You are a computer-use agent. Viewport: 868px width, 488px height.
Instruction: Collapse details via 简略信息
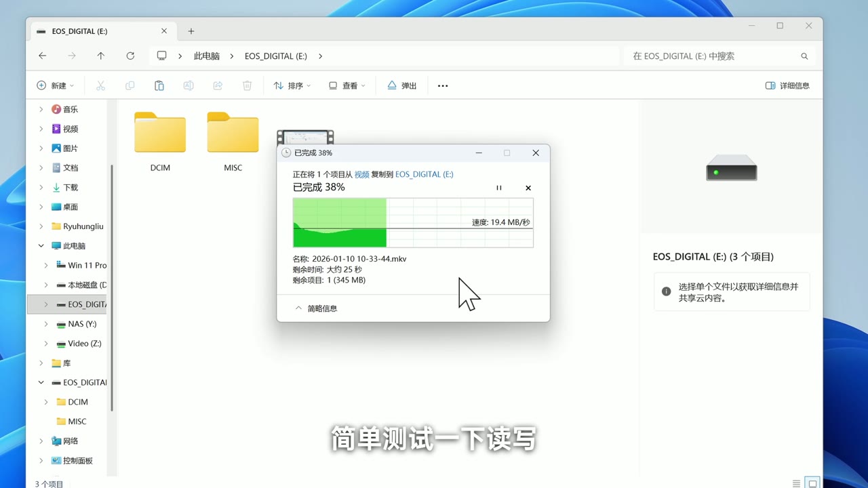tap(316, 308)
